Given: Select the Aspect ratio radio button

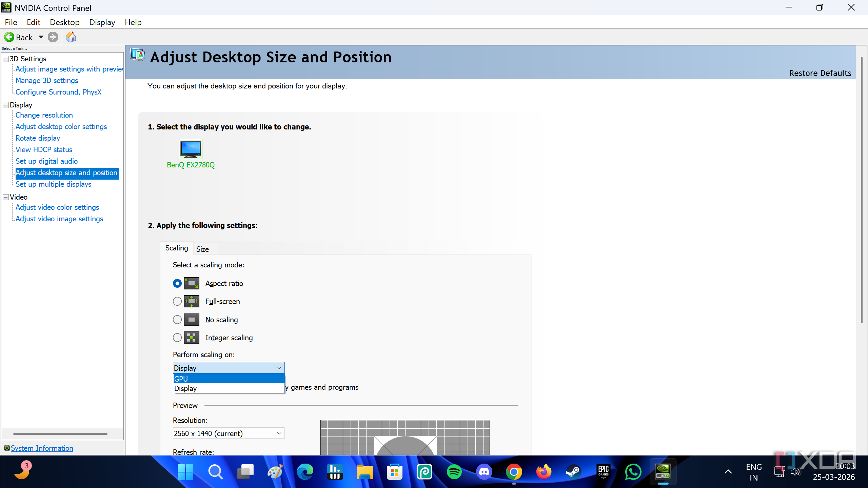Looking at the screenshot, I should 177,283.
